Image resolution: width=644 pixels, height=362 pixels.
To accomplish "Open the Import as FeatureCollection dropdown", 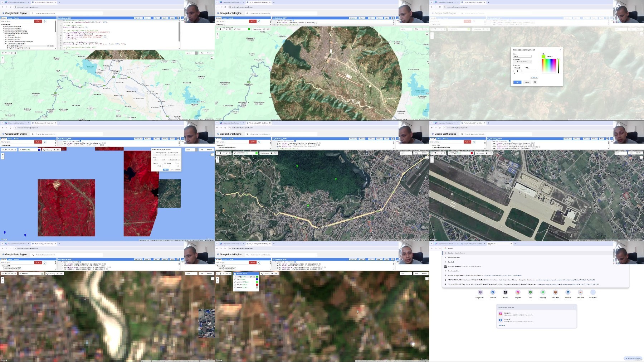I will (x=523, y=62).
